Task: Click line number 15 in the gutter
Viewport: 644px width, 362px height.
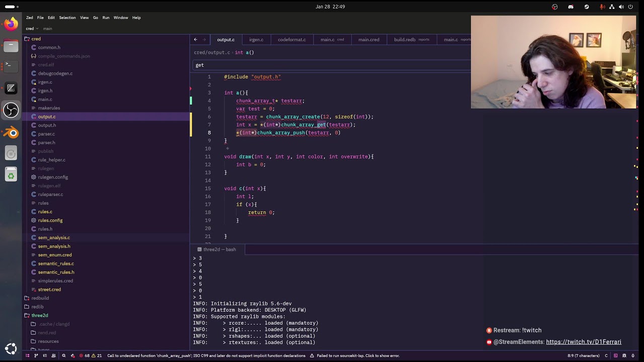Action: (x=208, y=189)
